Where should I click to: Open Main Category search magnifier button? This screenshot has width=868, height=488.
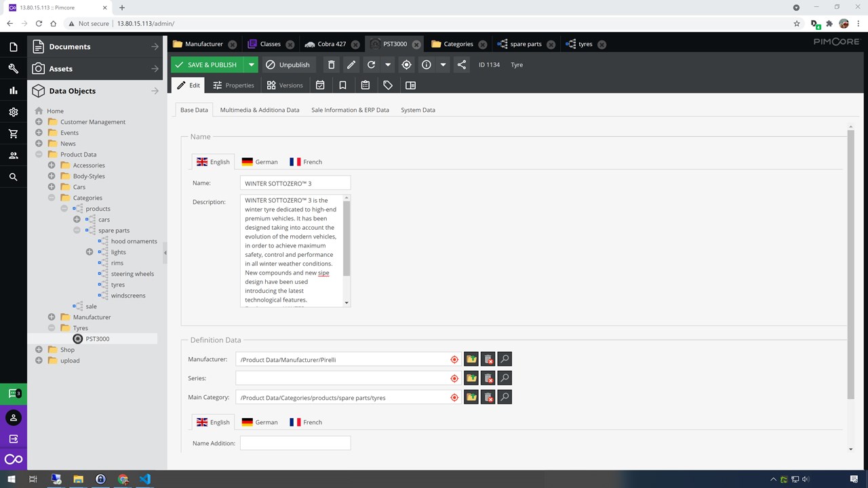click(x=505, y=397)
